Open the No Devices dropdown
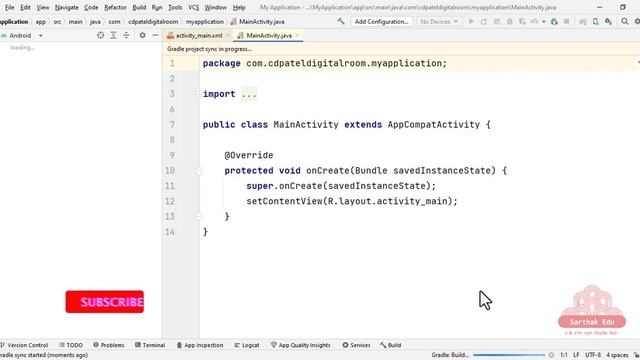Viewport: 640px width, 360px height. [x=439, y=21]
